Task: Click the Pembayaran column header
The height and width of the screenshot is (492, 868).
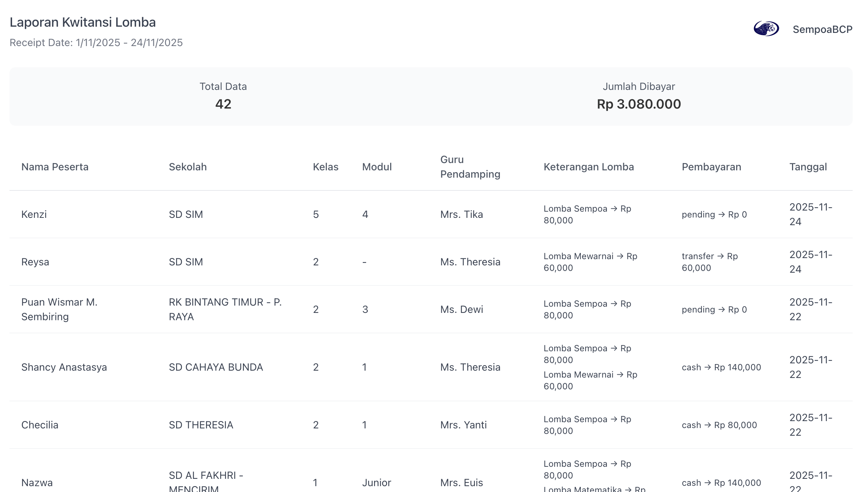Action: tap(711, 167)
